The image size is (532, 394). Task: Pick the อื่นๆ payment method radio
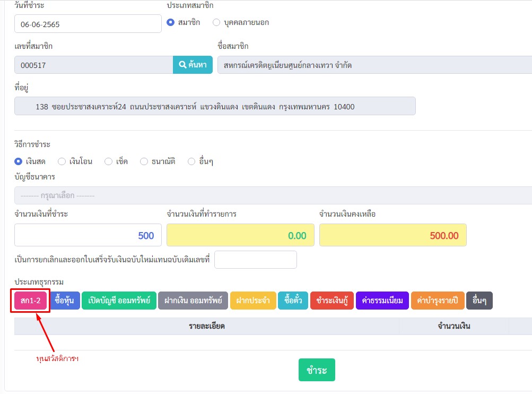(x=191, y=161)
